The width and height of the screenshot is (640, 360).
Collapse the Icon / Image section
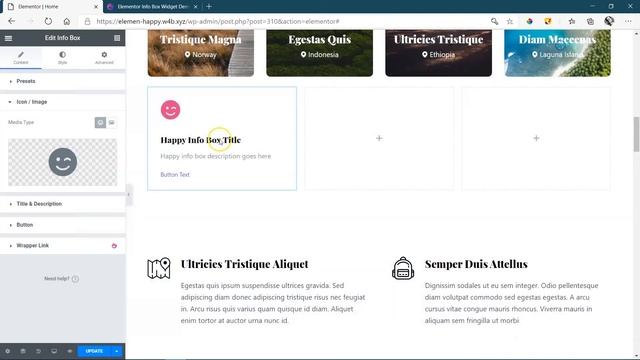pos(62,102)
